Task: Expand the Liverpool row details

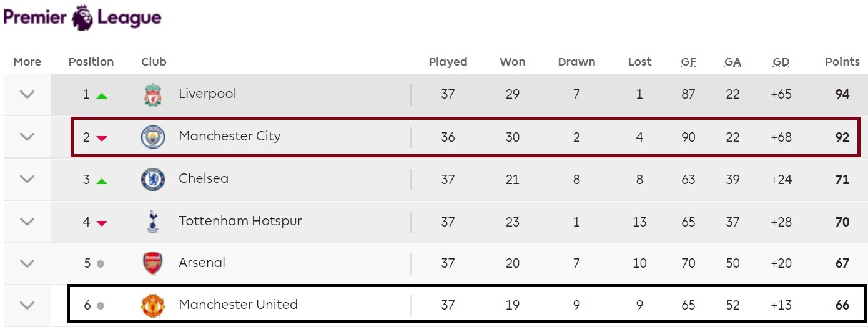Action: tap(27, 95)
